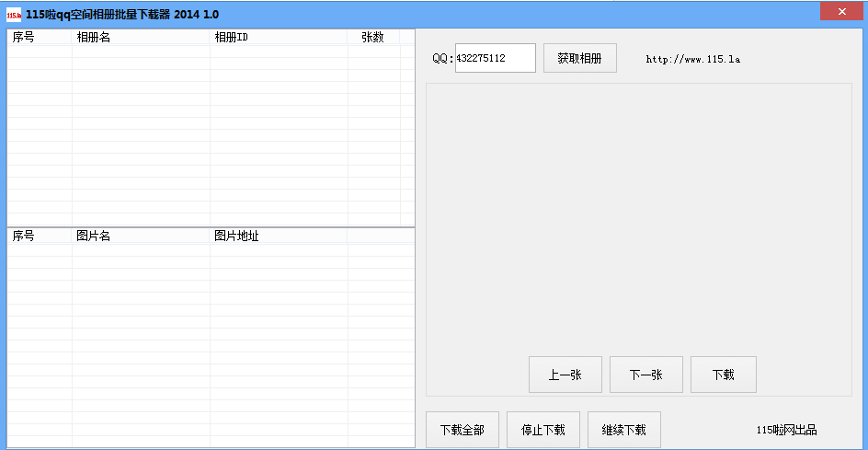This screenshot has height=450, width=868.
Task: Click the 115啦网出品 label
Action: coord(787,430)
